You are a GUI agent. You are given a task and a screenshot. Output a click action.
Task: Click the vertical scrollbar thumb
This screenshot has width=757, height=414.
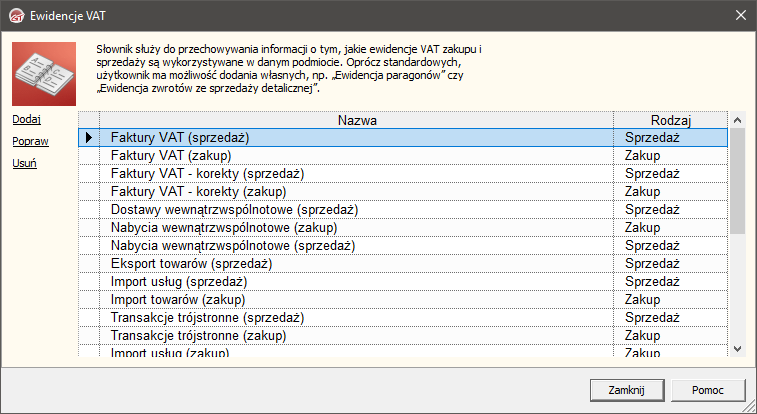(x=738, y=180)
